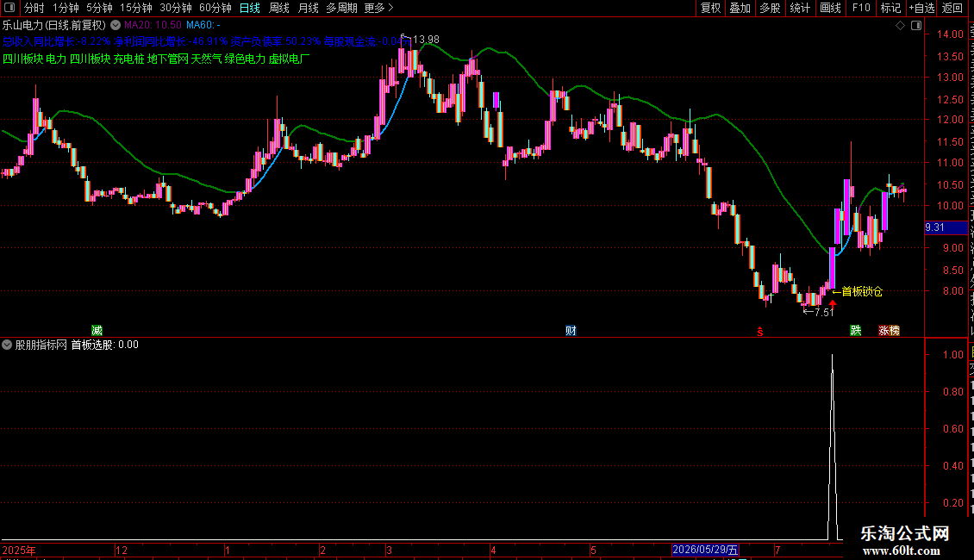Click the MA20: 10.50 label
This screenshot has width=974, height=560.
pyautogui.click(x=153, y=25)
